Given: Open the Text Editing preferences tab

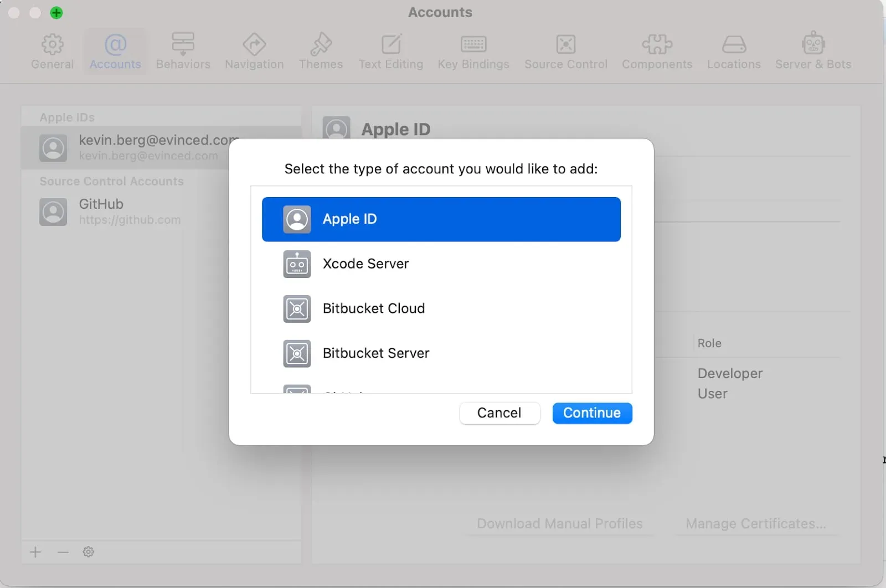Looking at the screenshot, I should [390, 52].
